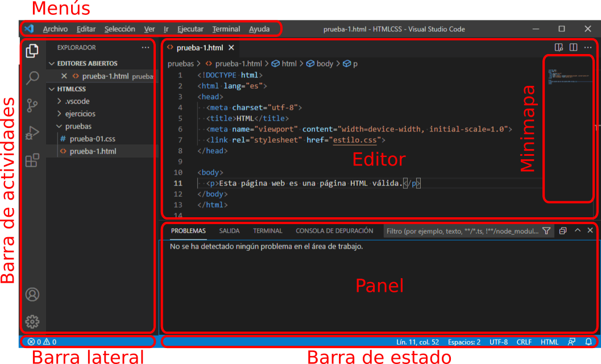Open the Manage settings gear

tap(32, 321)
